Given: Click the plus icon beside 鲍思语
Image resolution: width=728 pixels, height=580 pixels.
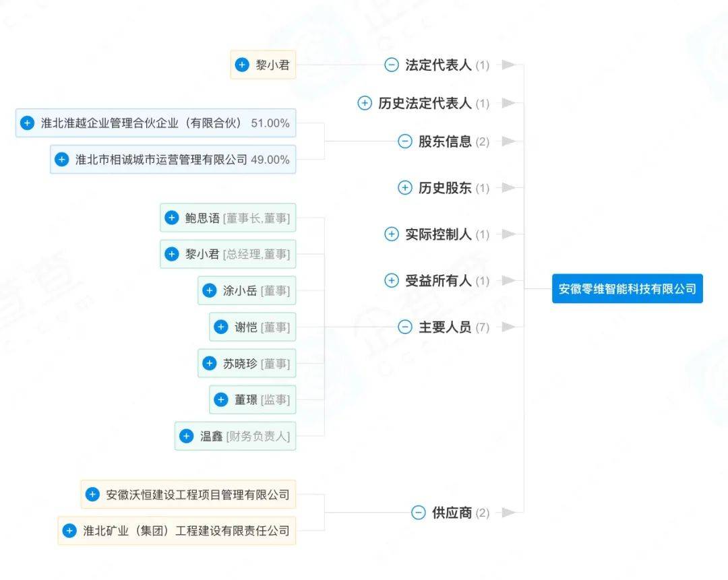Looking at the screenshot, I should pos(171,218).
